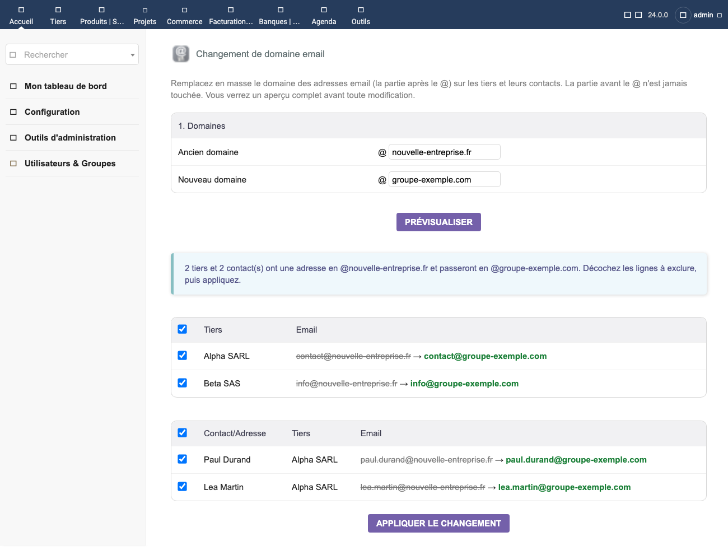Image resolution: width=728 pixels, height=560 pixels.
Task: Click the icon beside Outils d'administration
Action: point(13,138)
